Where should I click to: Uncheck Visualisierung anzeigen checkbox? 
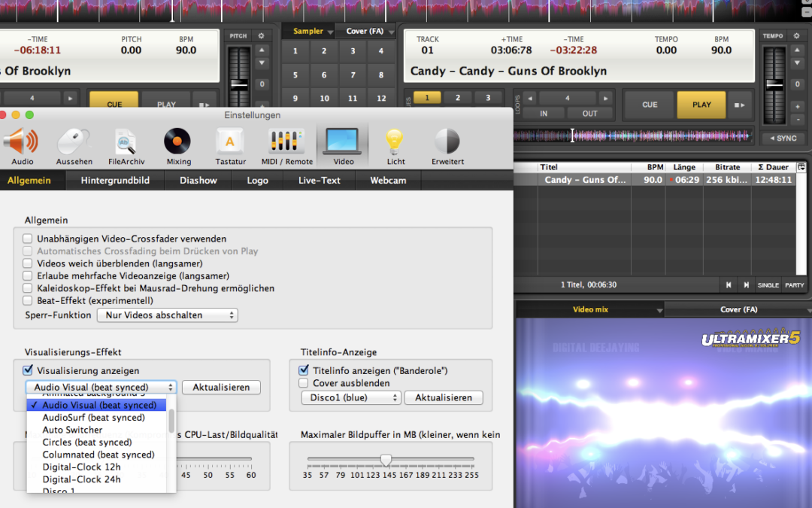(28, 370)
